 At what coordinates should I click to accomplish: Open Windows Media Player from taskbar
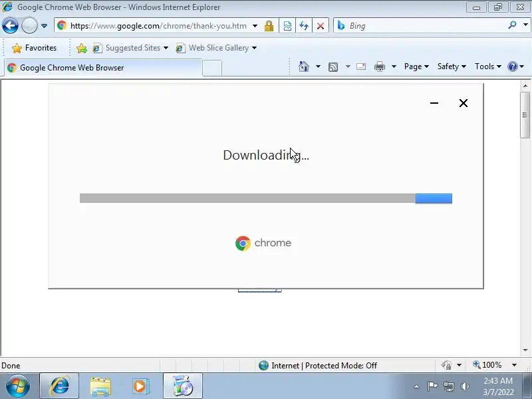coord(140,386)
